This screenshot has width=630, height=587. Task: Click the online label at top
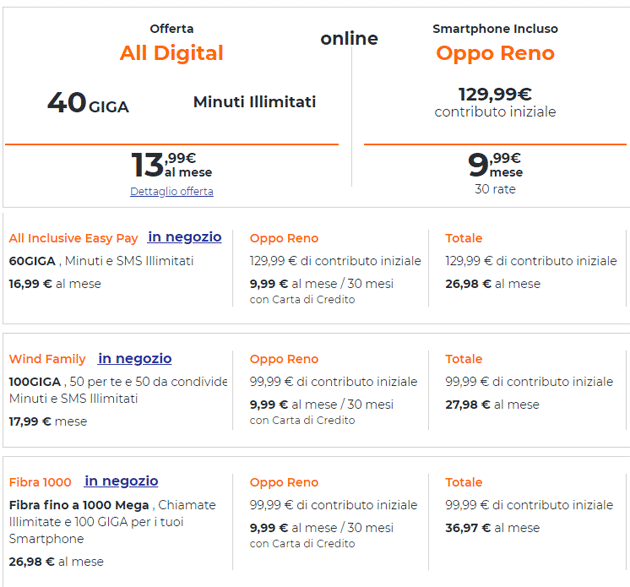tap(349, 39)
